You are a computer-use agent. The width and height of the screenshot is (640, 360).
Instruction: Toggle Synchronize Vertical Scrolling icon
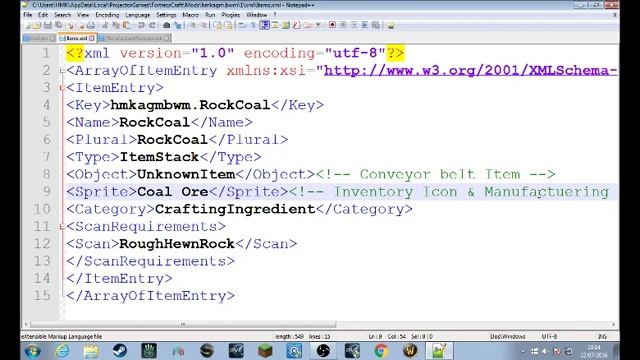point(218,25)
